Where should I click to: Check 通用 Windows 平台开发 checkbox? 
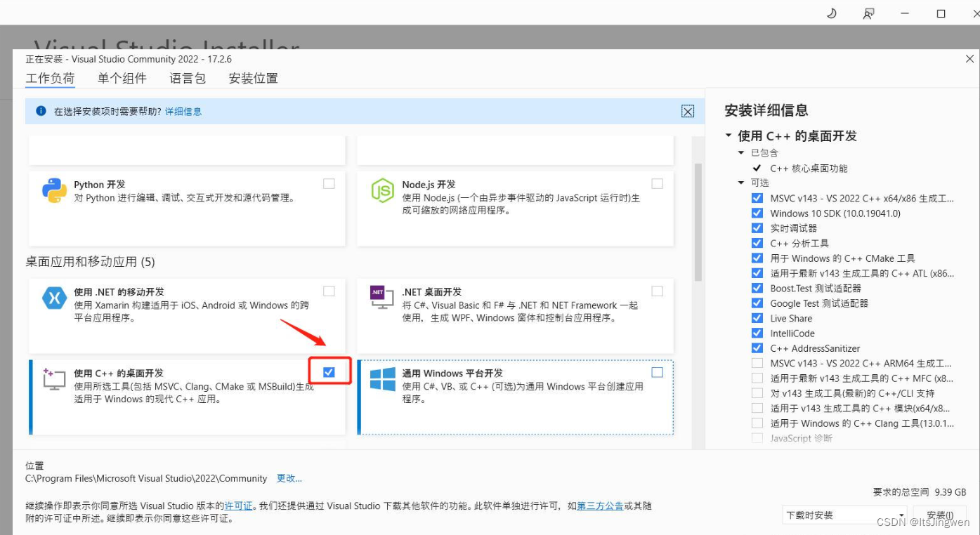[657, 372]
